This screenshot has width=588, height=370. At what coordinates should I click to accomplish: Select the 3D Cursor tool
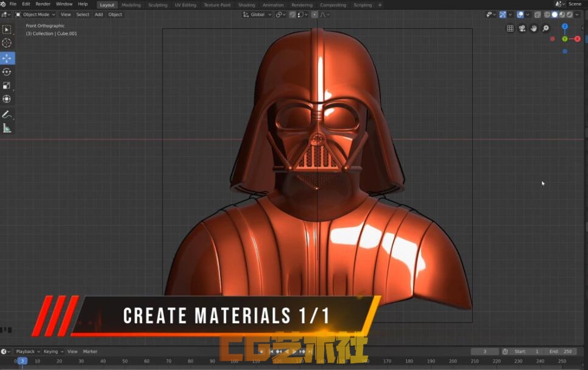coord(7,43)
